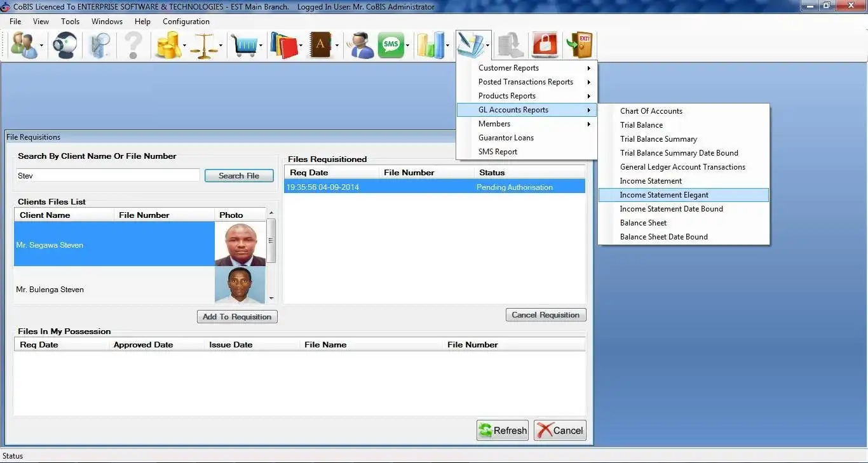The height and width of the screenshot is (463, 868).
Task: Click the Cancel button with red X
Action: click(x=560, y=430)
